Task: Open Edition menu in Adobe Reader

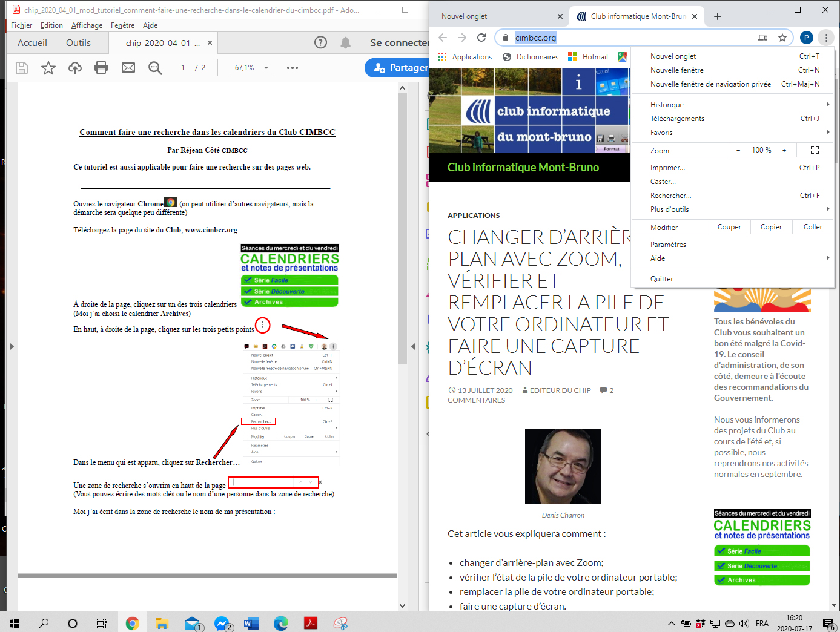Action: 51,25
